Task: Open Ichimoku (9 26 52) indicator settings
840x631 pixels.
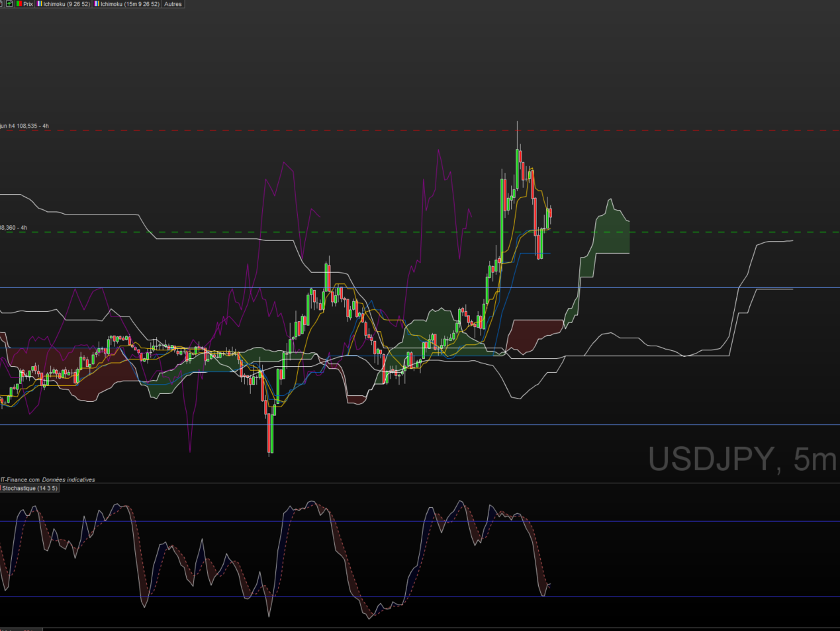Action: tap(64, 3)
